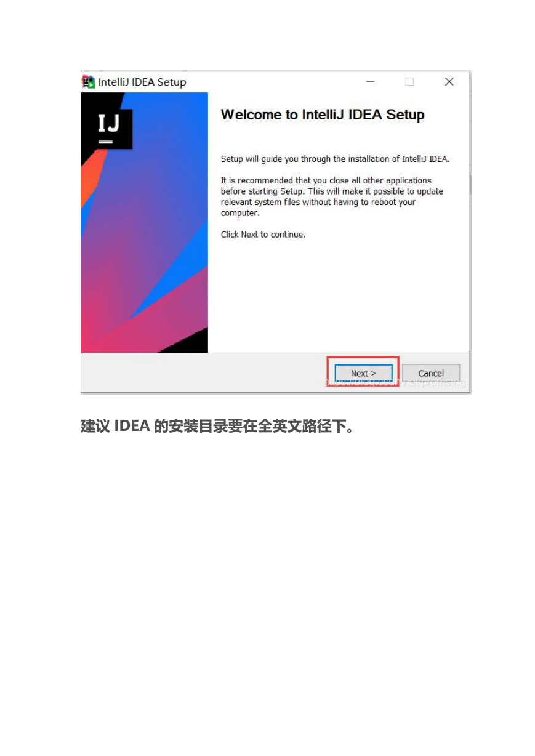Click the empty gray footer left of Next
The height and width of the screenshot is (756, 535).
point(203,373)
